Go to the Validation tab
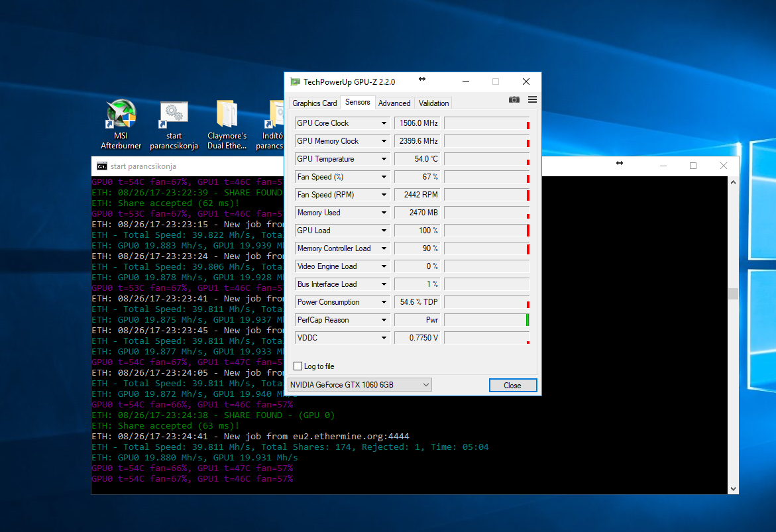The width and height of the screenshot is (776, 532). coord(434,103)
